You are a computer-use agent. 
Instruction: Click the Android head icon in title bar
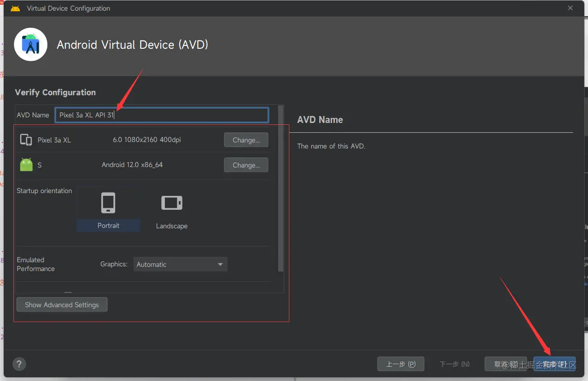pyautogui.click(x=15, y=8)
